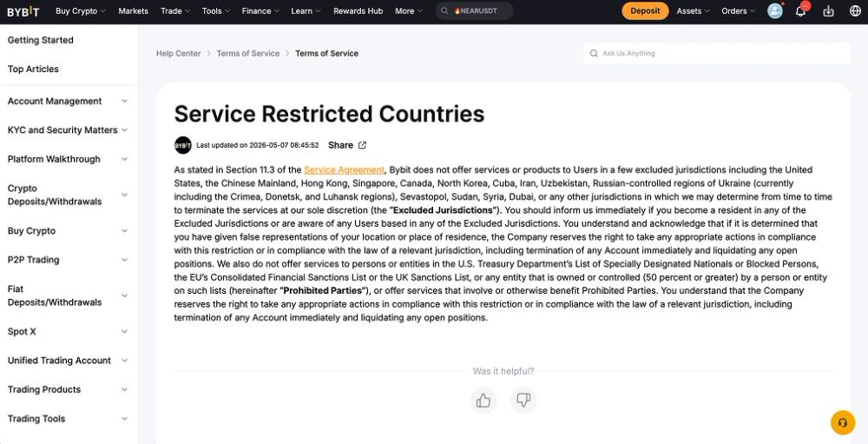Click the bold 'Prohibited Parties' term
Image resolution: width=868 pixels, height=444 pixels.
(323, 291)
